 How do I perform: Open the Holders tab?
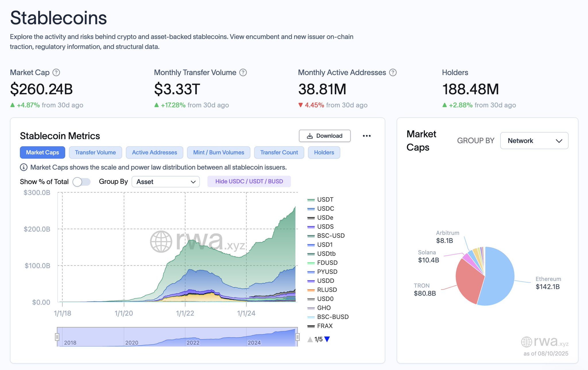[x=324, y=152]
